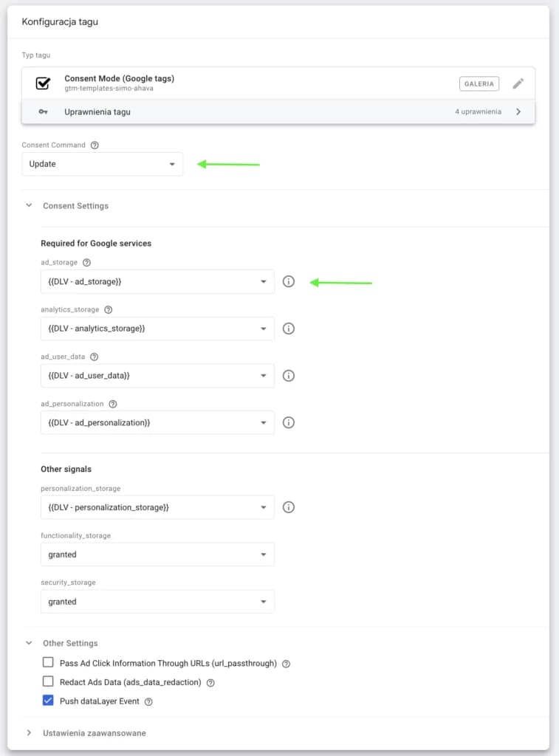559x756 pixels.
Task: Click info icon beside ad_personalization dropdown
Action: (x=289, y=422)
